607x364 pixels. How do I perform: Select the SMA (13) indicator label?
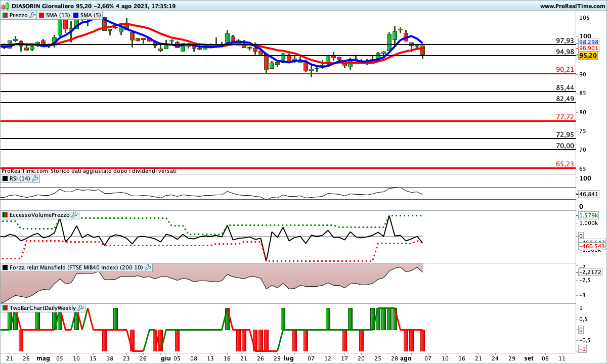58,15
